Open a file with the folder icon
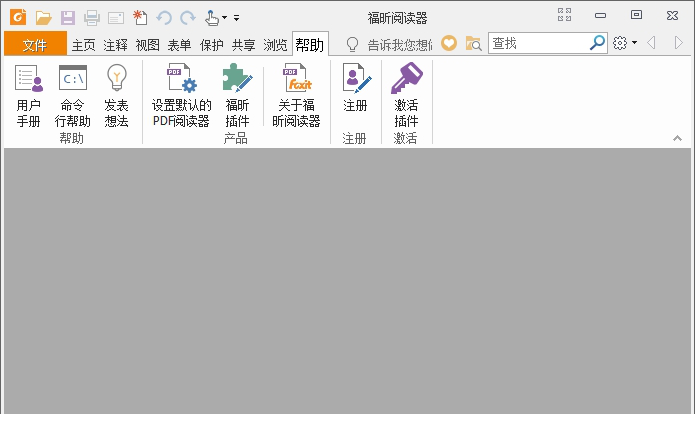 [x=43, y=18]
